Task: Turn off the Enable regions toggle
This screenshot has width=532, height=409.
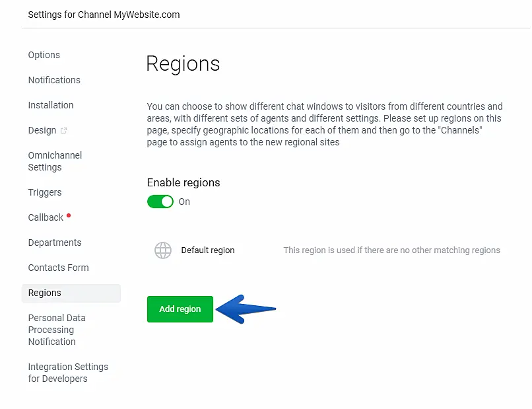Action: point(160,202)
